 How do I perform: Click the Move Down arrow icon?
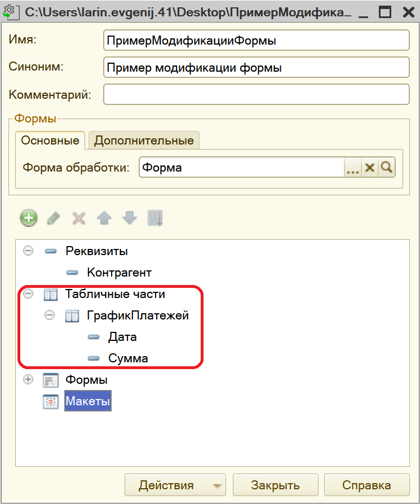130,218
